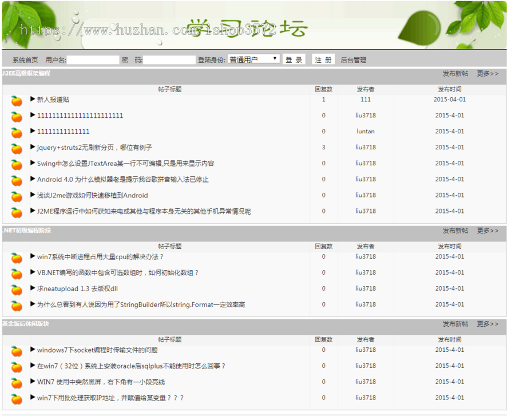The image size is (515, 420).
Task: Click orange icon beside oracle sqlplus post
Action: click(x=17, y=367)
